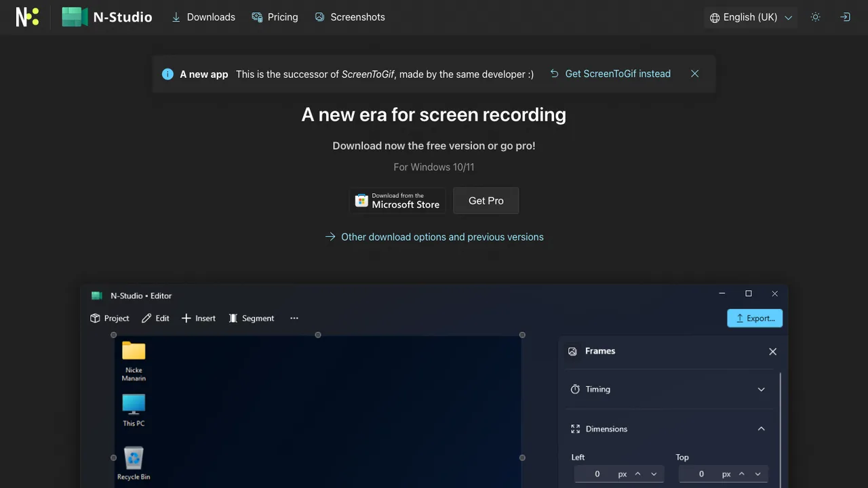
Task: Click the top-center crop handle
Action: click(318, 335)
